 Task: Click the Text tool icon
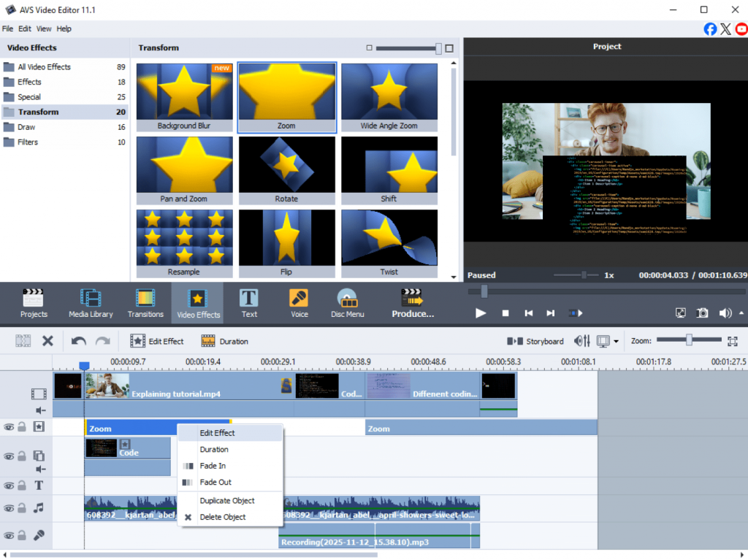coord(249,303)
